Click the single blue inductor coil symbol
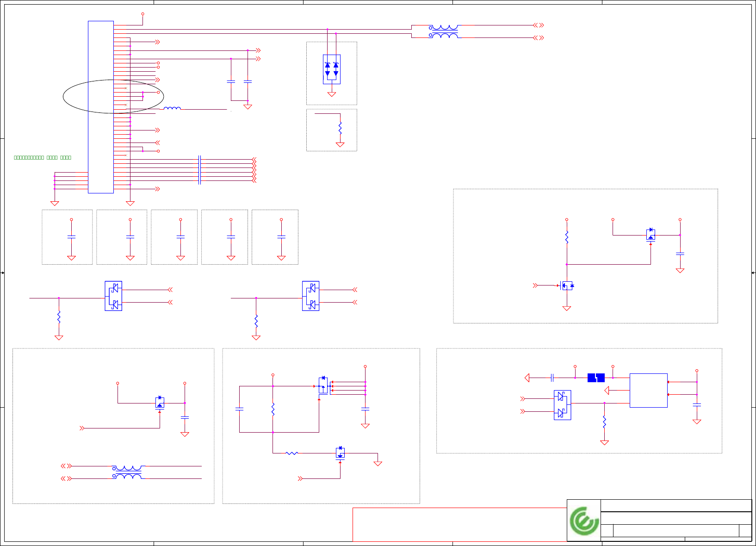Screen dimensions: 756x546 coord(172,108)
